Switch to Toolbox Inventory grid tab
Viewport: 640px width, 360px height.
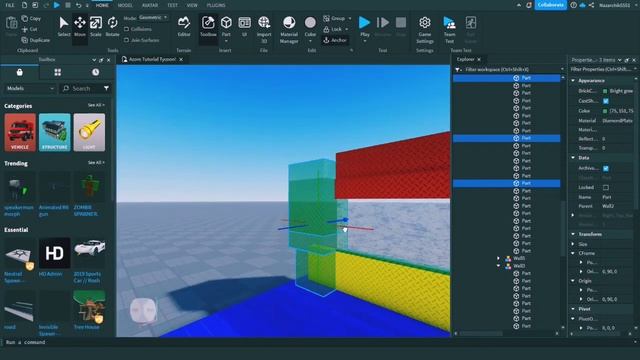58,72
